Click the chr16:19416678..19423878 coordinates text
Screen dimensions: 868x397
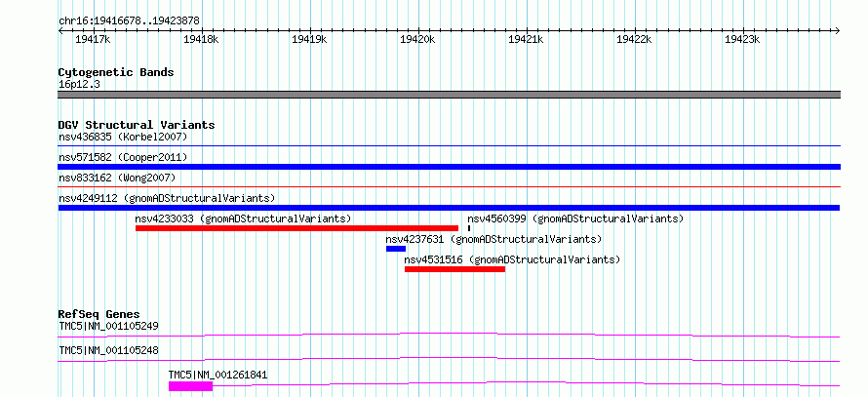(x=129, y=21)
